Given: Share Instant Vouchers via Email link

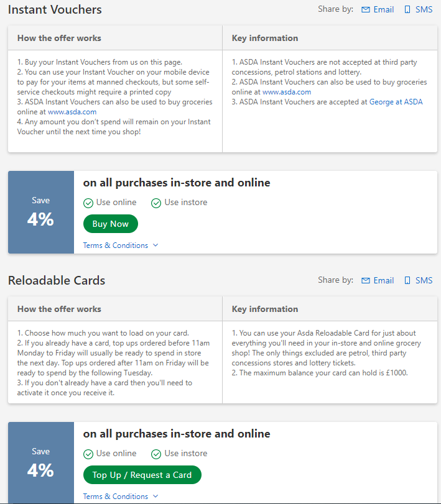Looking at the screenshot, I should pos(383,10).
